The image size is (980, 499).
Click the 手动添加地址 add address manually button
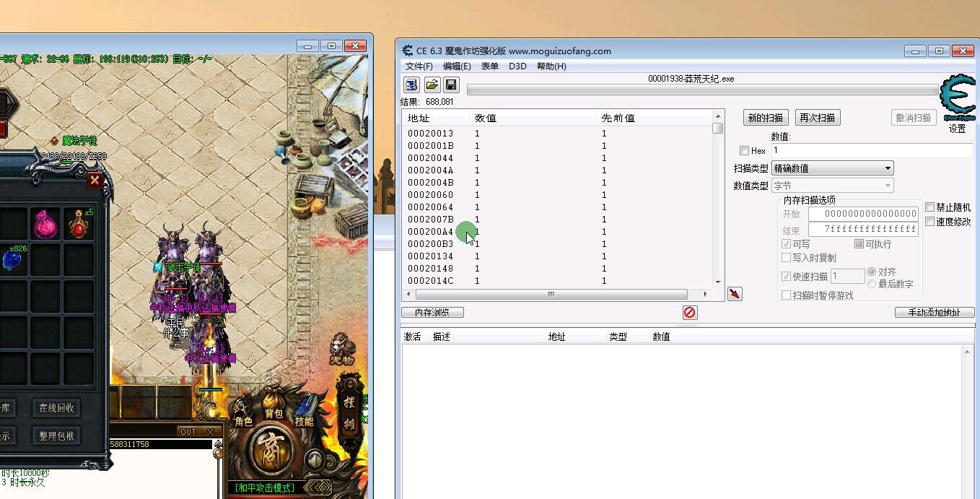click(x=935, y=313)
